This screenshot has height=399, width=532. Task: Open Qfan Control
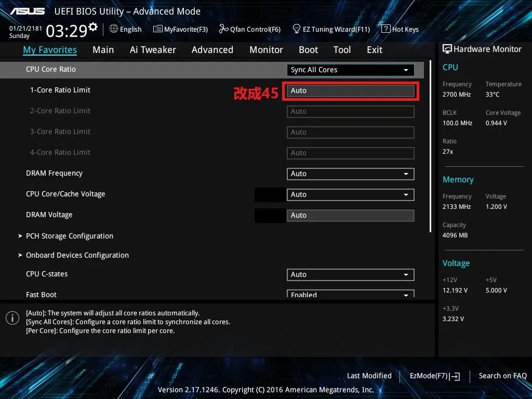tap(249, 29)
